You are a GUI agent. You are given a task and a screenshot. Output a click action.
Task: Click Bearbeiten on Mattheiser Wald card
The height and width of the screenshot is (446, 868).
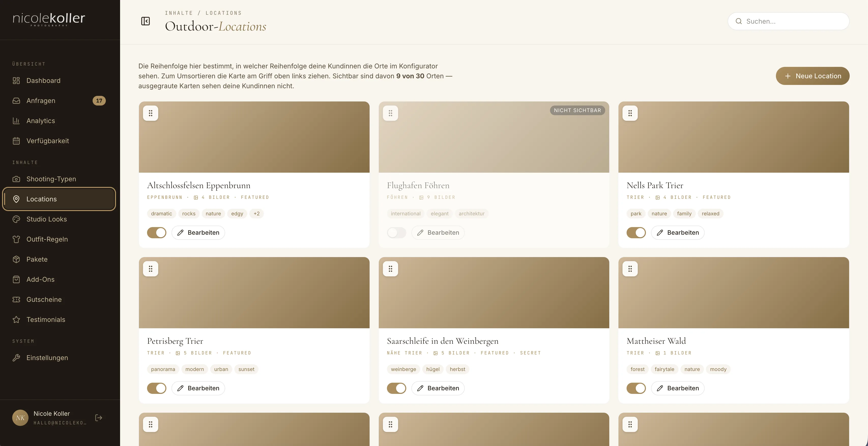[x=678, y=388]
